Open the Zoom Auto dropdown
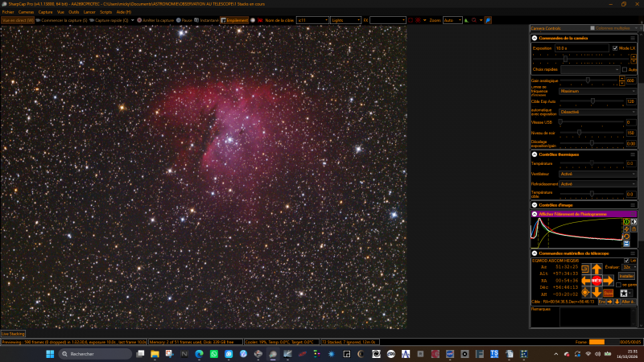Image resolution: width=644 pixels, height=362 pixels. pyautogui.click(x=452, y=20)
